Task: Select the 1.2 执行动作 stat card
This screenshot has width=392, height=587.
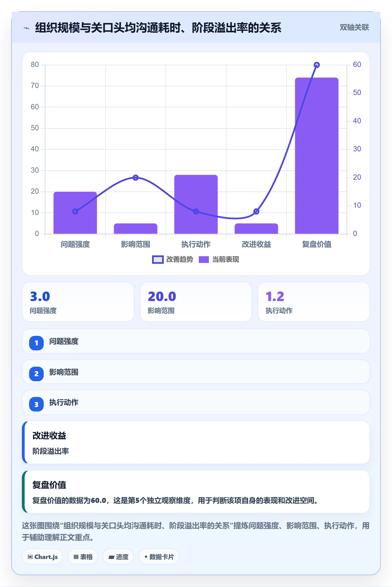Action: [x=314, y=302]
